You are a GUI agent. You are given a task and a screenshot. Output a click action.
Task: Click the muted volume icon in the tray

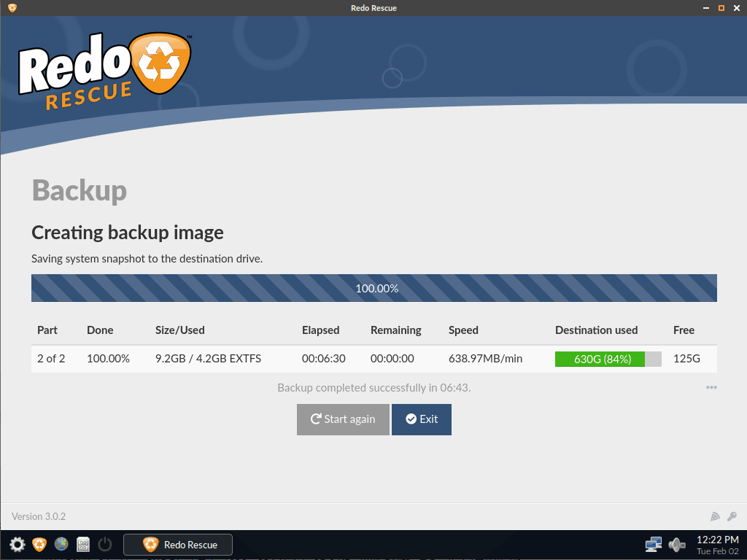(x=676, y=544)
